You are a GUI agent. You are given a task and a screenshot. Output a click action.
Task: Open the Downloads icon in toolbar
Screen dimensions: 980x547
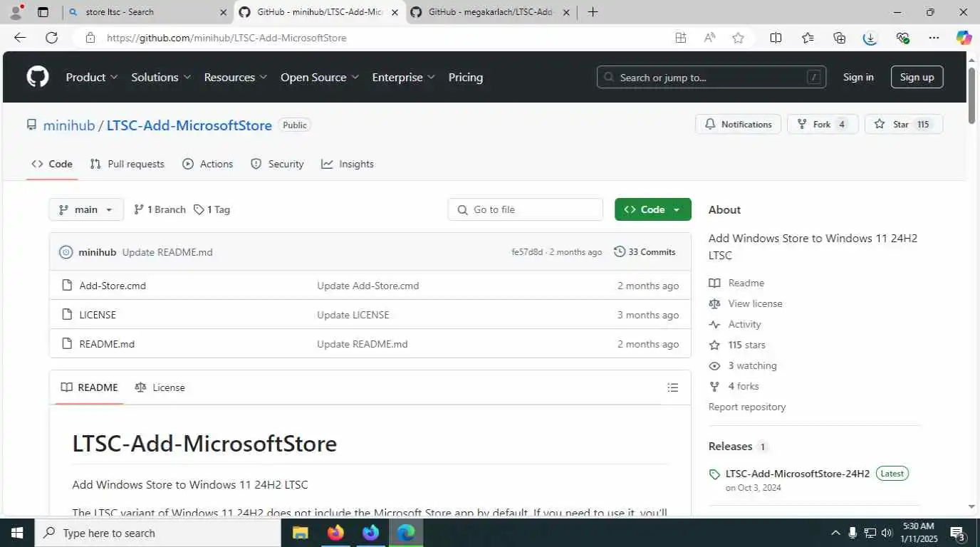(870, 38)
